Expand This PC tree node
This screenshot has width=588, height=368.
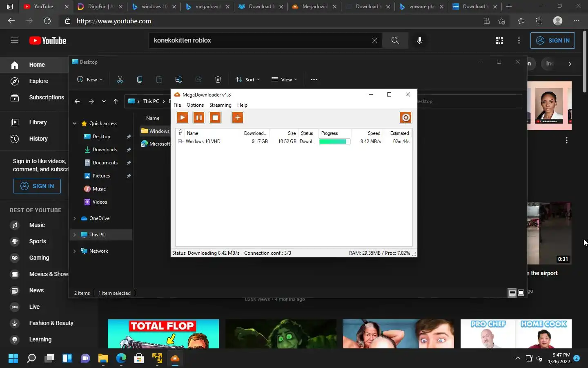pyautogui.click(x=75, y=235)
